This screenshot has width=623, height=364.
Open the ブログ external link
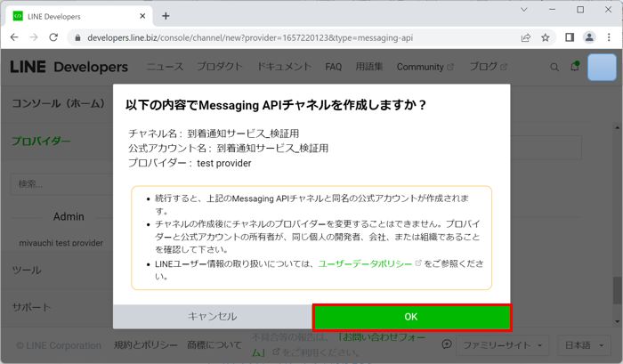pos(488,67)
